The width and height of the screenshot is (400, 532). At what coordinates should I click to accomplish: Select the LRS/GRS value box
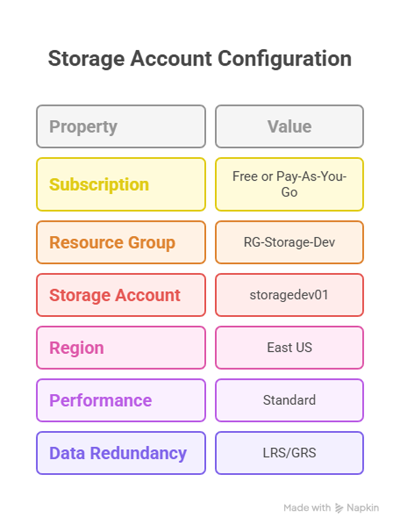(289, 453)
